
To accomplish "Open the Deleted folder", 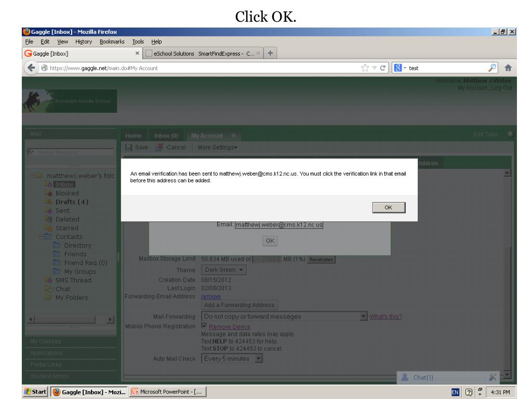I will coord(67,220).
